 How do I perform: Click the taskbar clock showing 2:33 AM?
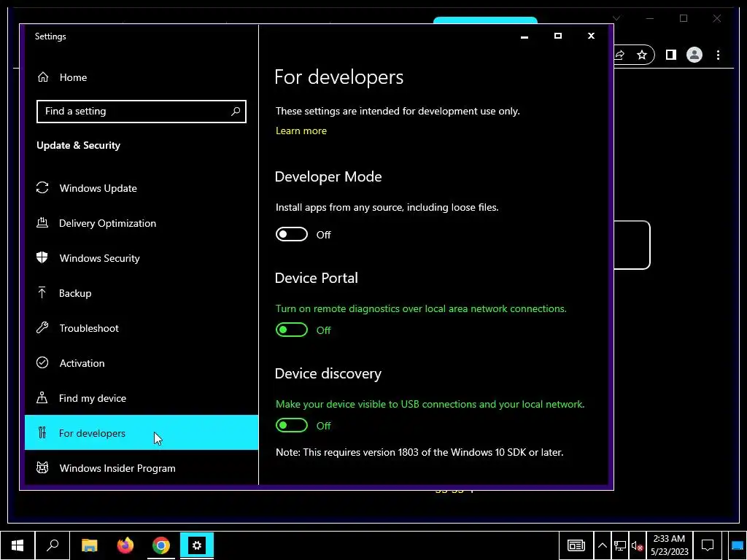669,545
